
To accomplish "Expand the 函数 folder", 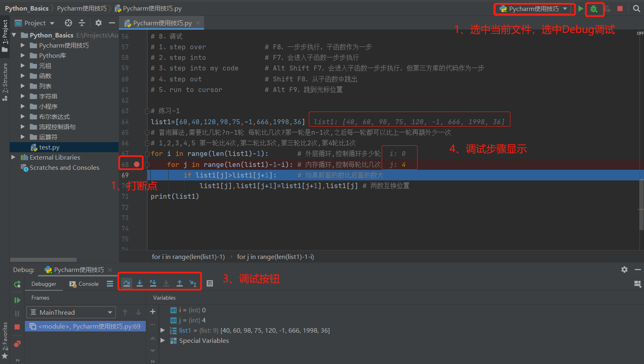I will point(23,76).
